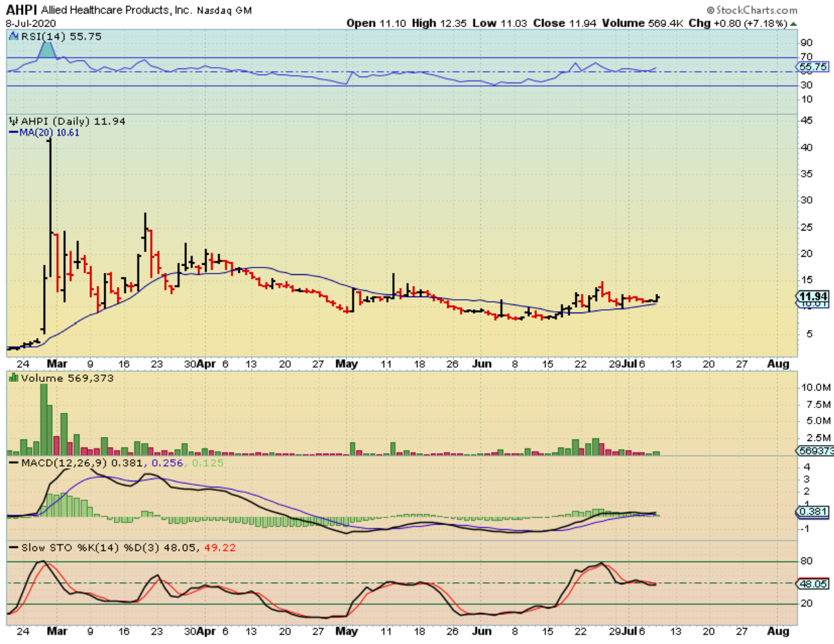Click the Allied Healthcare Products, Inc. company name
The height and width of the screenshot is (644, 834).
(x=116, y=10)
